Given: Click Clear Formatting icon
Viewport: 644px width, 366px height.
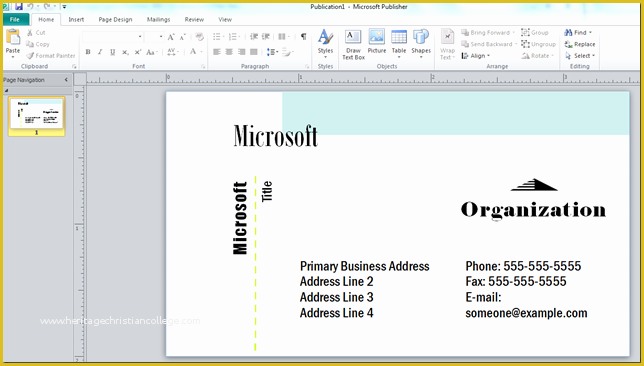Looking at the screenshot, I should [x=200, y=37].
